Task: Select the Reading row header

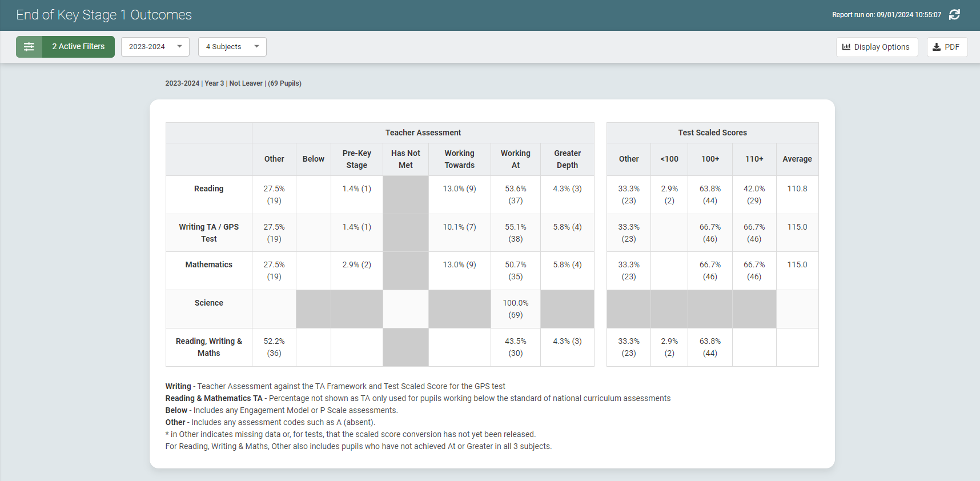Action: click(208, 189)
